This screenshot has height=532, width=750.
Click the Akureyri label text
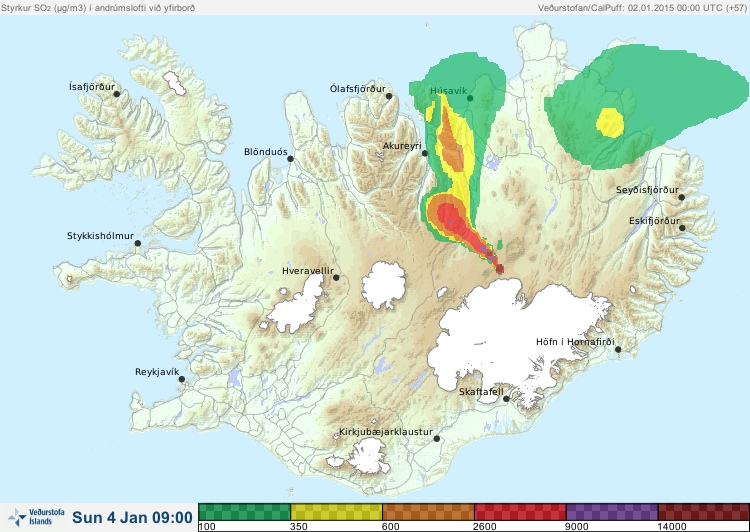pyautogui.click(x=402, y=146)
